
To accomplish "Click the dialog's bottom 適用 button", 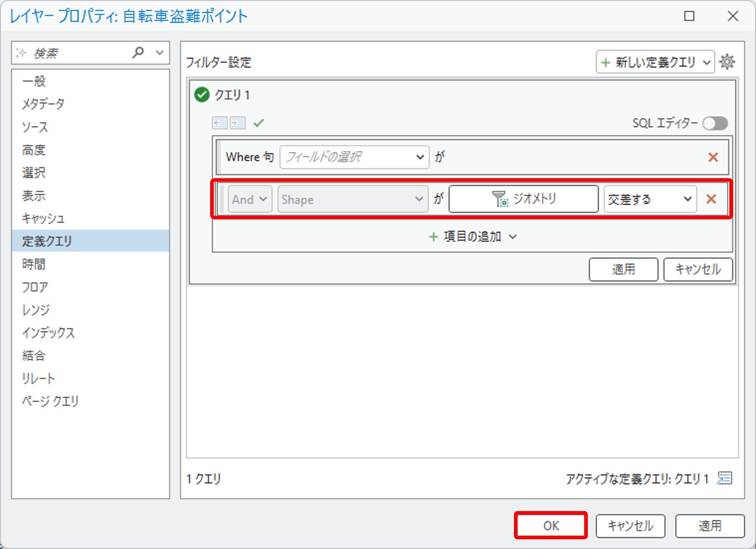I will pyautogui.click(x=710, y=526).
